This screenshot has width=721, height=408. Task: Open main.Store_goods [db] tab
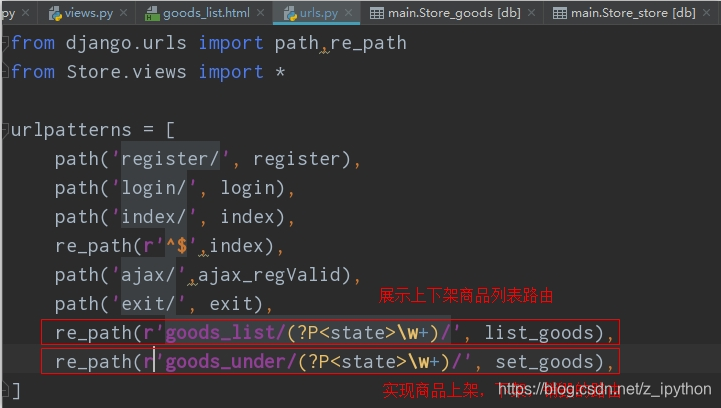pos(454,13)
